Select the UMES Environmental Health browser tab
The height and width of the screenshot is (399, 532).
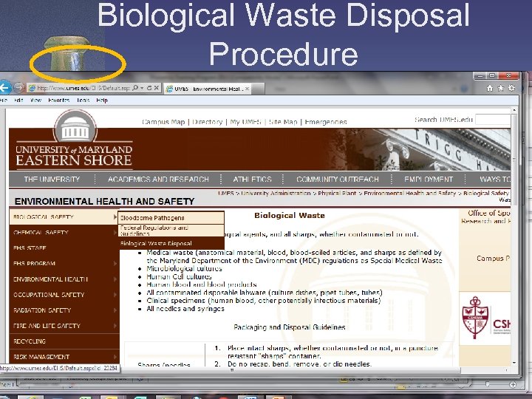(x=208, y=89)
